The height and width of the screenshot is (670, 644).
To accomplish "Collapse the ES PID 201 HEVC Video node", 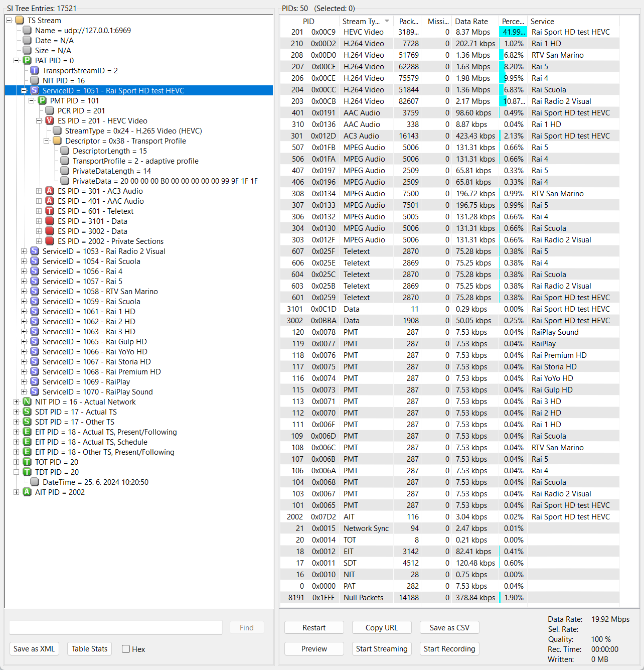I will pyautogui.click(x=39, y=121).
